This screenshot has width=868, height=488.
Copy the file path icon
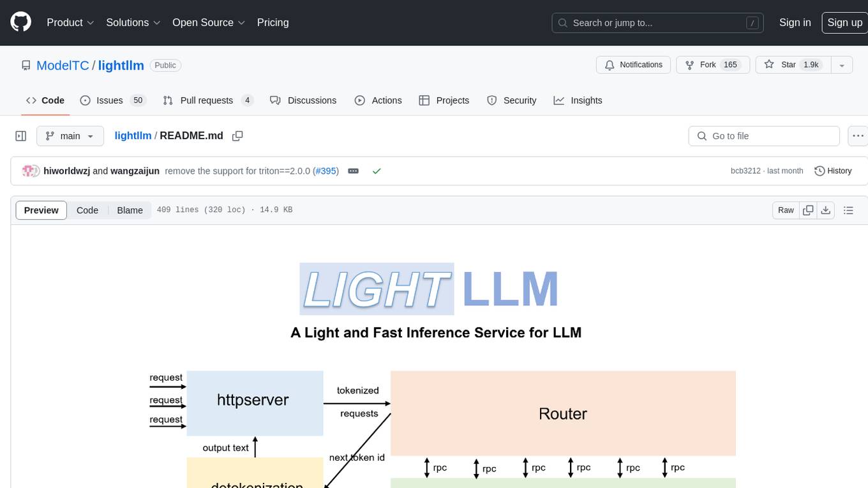click(237, 136)
